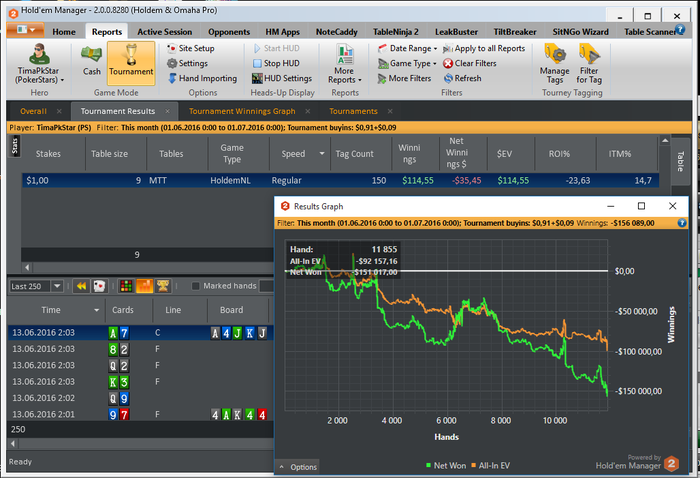Click the results table up scroll arrow
The image size is (700, 478).
[x=665, y=141]
